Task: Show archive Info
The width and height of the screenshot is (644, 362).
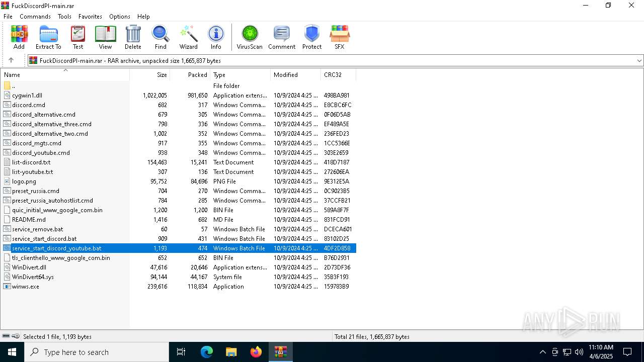Action: click(x=216, y=38)
